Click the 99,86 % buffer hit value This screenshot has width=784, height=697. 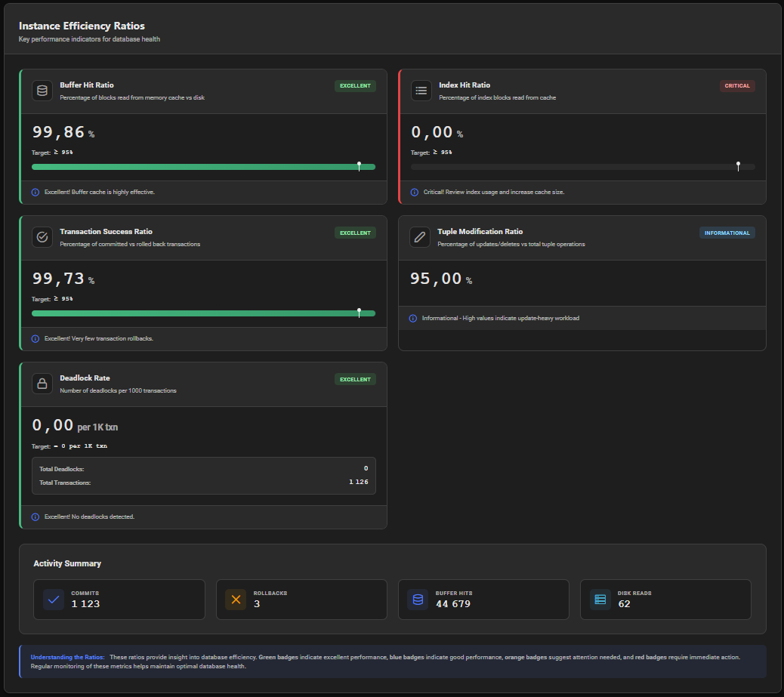pyautogui.click(x=63, y=132)
